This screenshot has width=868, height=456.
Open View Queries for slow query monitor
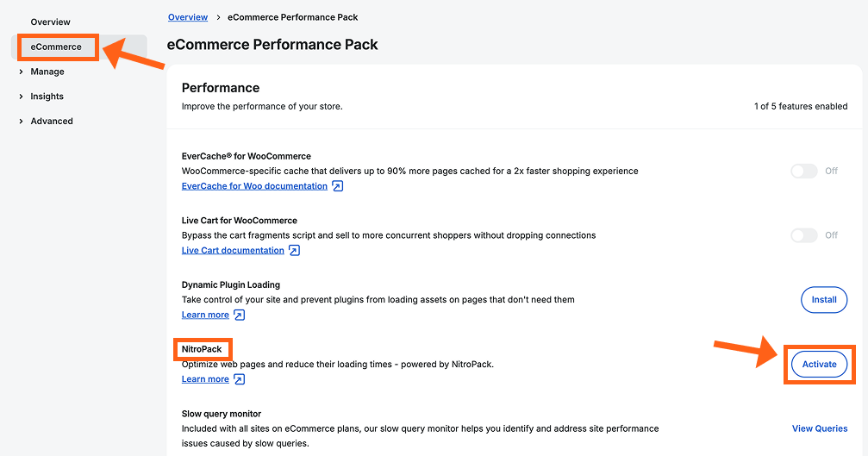click(x=819, y=428)
